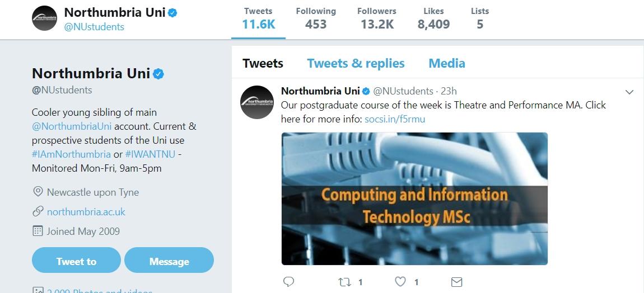
Task: Switch to Tweets & replies tab
Action: [x=356, y=63]
